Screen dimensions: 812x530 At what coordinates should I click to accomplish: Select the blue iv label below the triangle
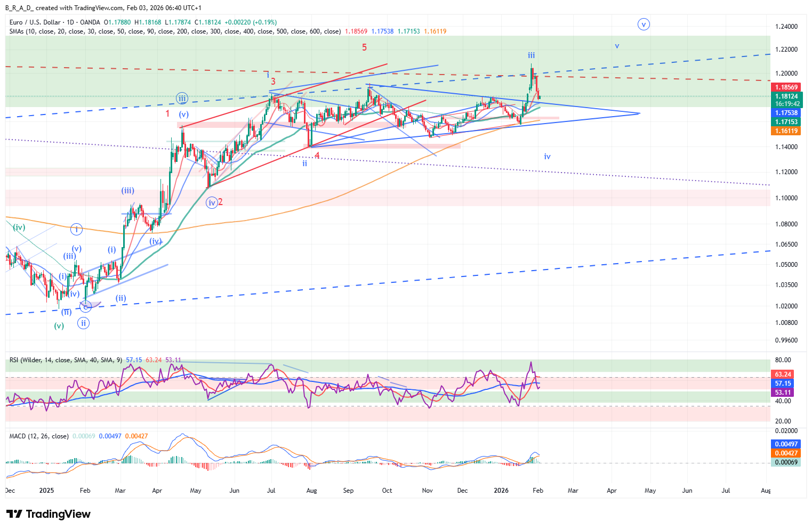coord(547,157)
